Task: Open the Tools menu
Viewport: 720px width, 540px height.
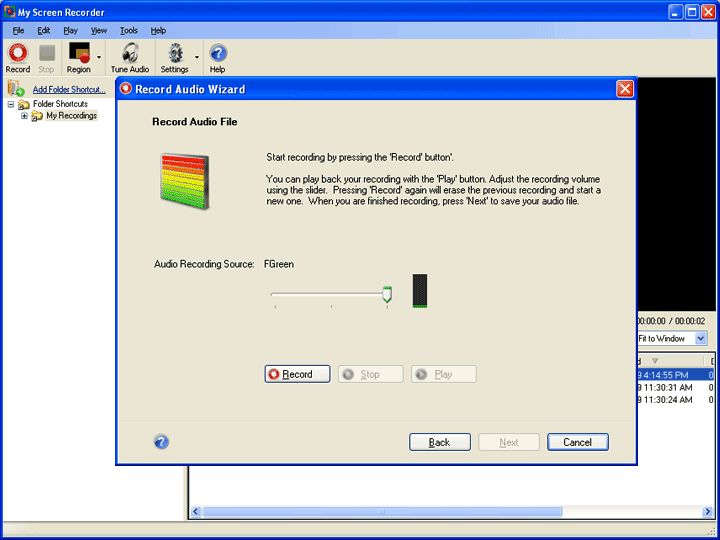Action: [129, 31]
